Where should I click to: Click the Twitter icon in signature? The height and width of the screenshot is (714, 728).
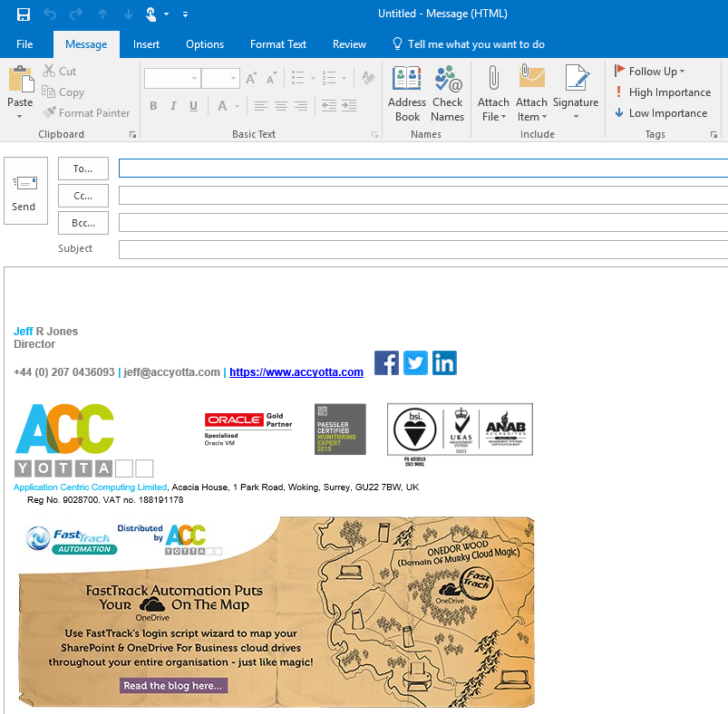(415, 362)
